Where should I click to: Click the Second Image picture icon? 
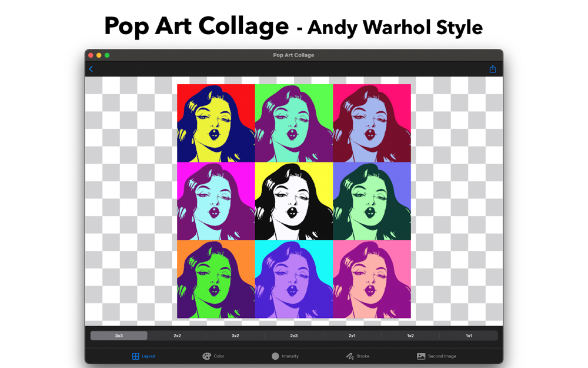pyautogui.click(x=421, y=356)
